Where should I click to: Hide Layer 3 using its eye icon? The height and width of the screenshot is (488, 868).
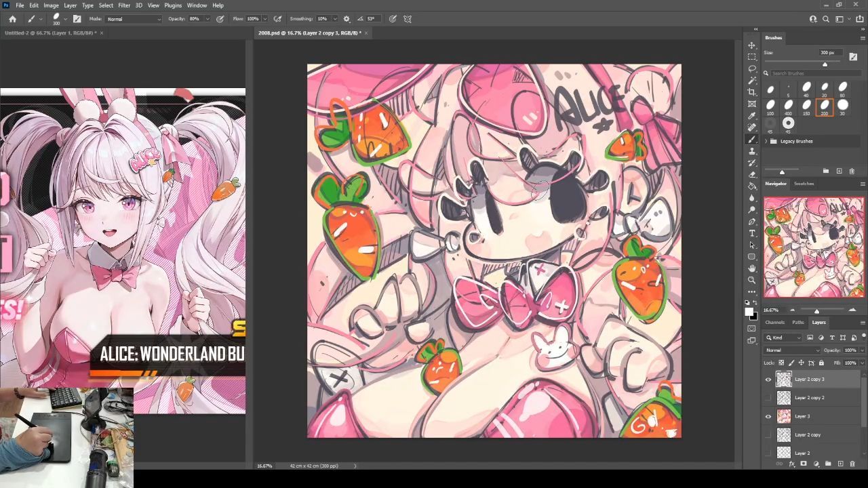point(768,416)
